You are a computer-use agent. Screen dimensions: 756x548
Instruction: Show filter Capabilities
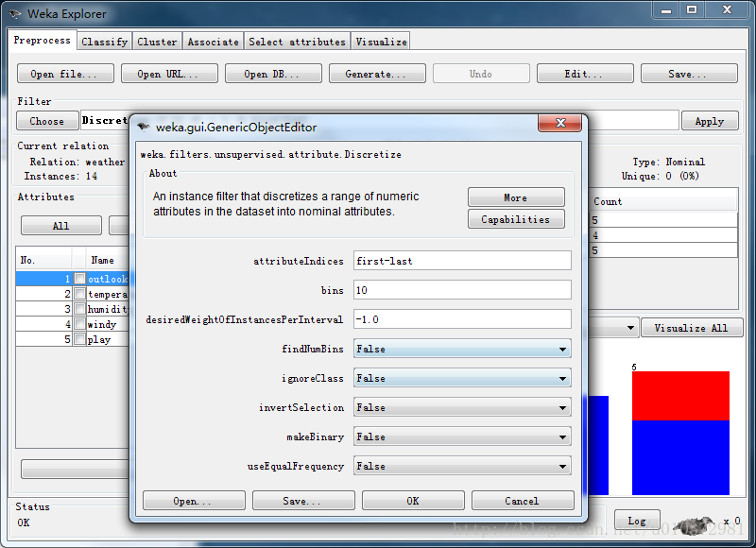[x=516, y=219]
